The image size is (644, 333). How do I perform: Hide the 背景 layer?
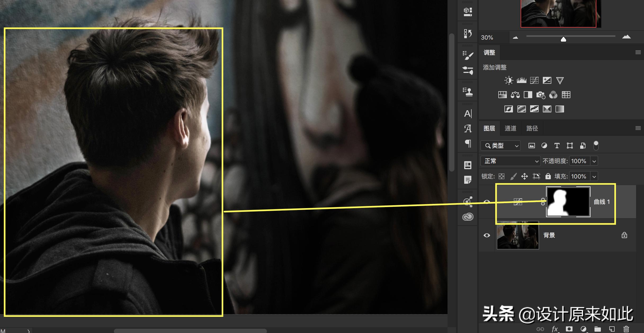[487, 235]
